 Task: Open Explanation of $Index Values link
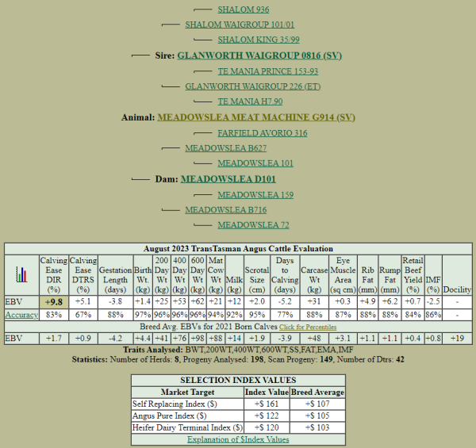tap(238, 439)
